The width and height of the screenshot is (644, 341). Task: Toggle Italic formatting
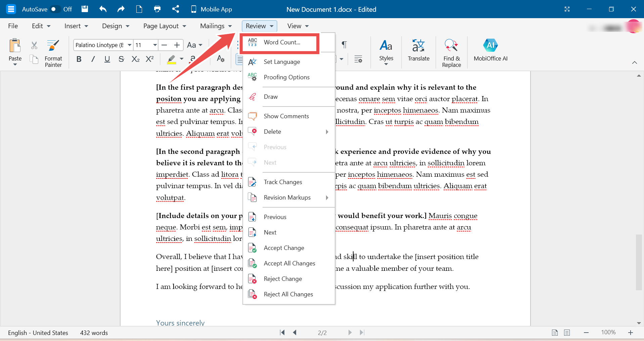93,59
